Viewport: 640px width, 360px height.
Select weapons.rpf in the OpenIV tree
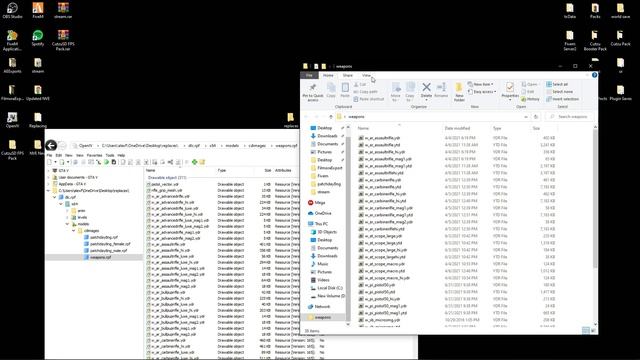tap(100, 257)
